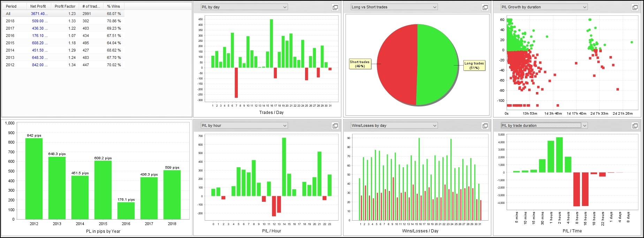Viewport: 644px width, 238px height.
Task: Click the % Wins column header
Action: pyautogui.click(x=113, y=6)
